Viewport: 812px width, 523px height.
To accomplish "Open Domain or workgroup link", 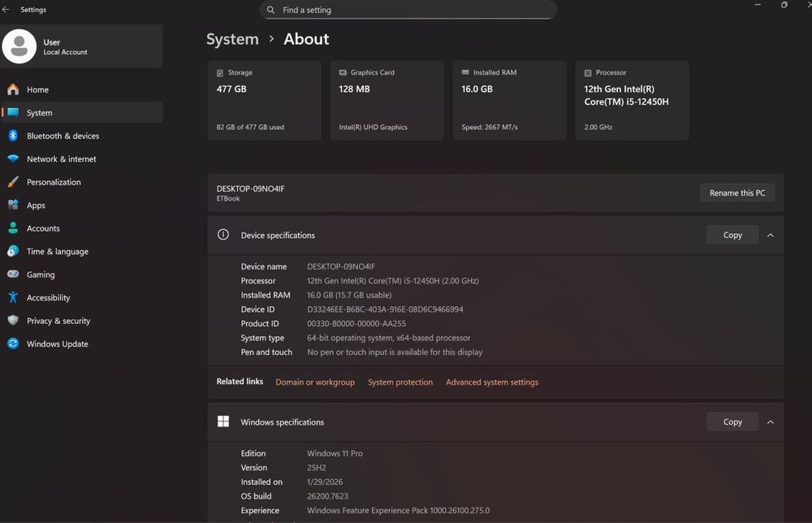I will pos(315,383).
